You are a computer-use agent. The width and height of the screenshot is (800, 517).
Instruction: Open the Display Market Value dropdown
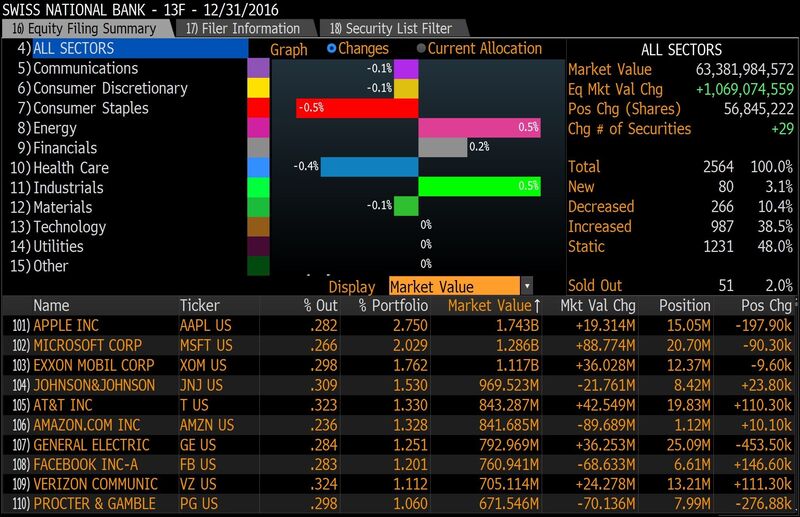(461, 286)
